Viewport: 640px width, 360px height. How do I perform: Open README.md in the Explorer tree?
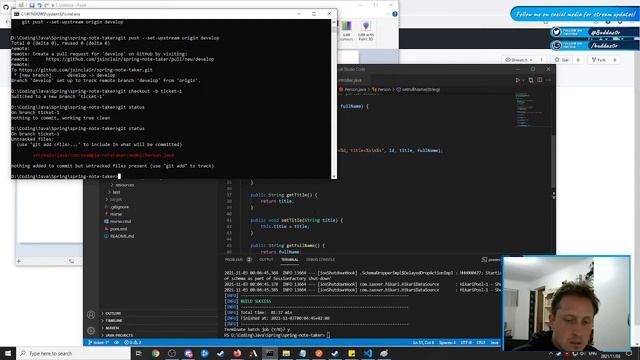[x=121, y=236]
